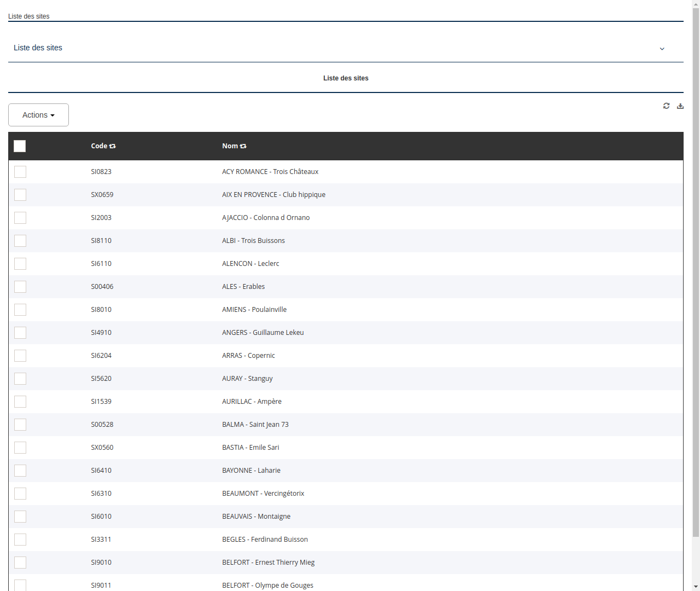Viewport: 700px width, 591px height.
Task: Click the vertical scrollbar on the right
Action: point(695,296)
